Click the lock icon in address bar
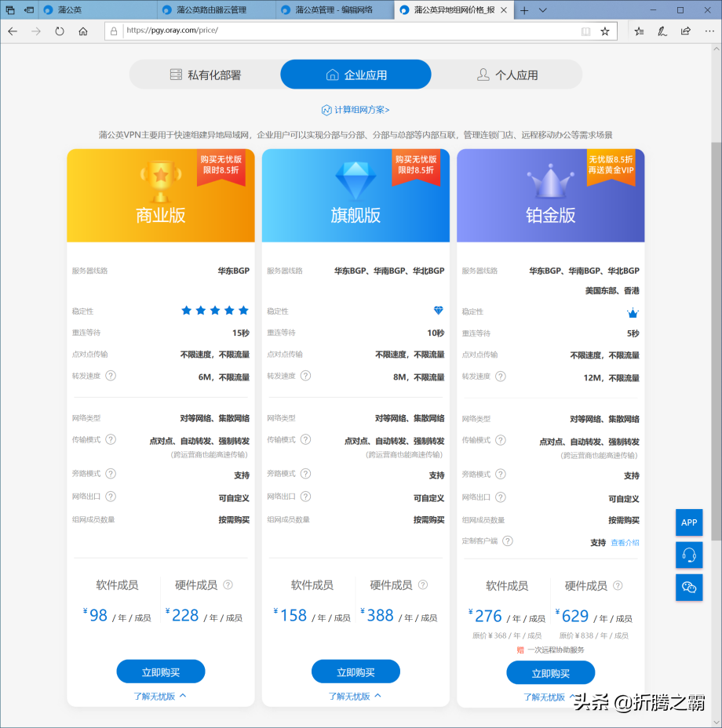The image size is (722, 728). point(114,31)
